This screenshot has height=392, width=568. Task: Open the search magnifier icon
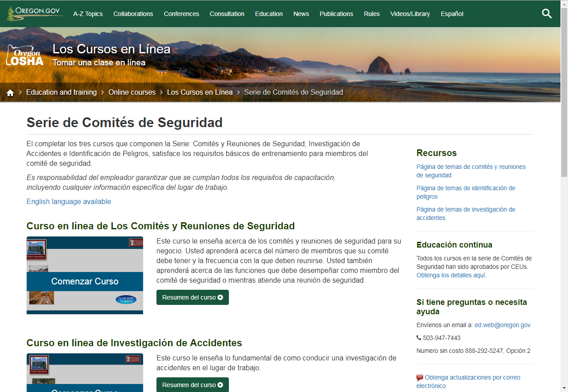(x=547, y=14)
